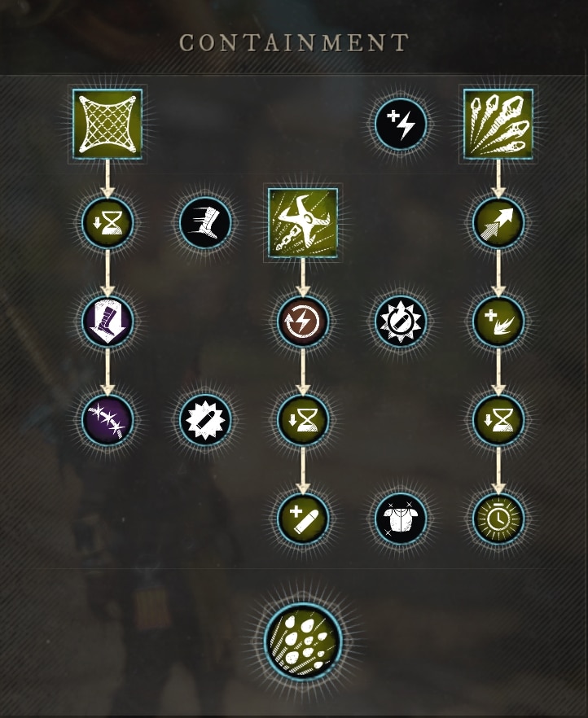Pick the bullet in spiked sun icon
Screen dimensions: 588x718
tap(401, 321)
